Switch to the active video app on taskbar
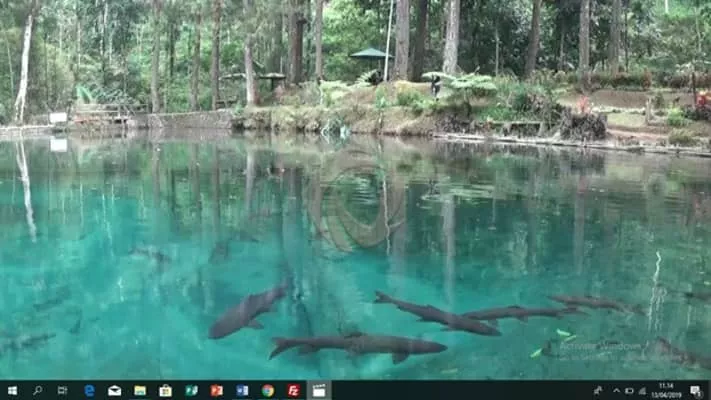 tap(319, 390)
